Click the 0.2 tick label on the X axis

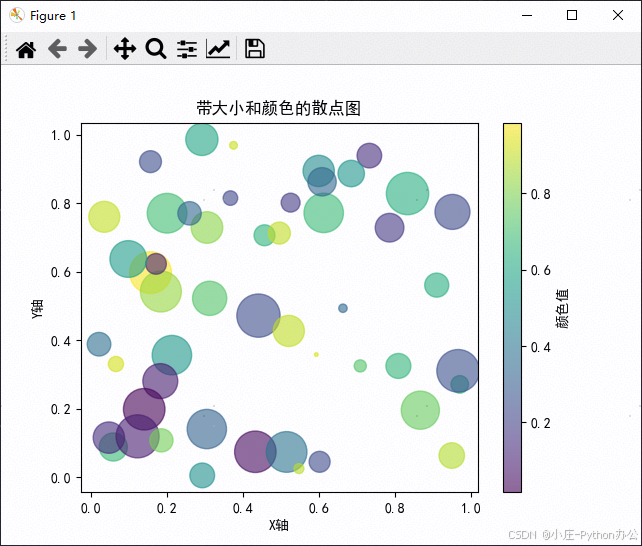click(167, 509)
